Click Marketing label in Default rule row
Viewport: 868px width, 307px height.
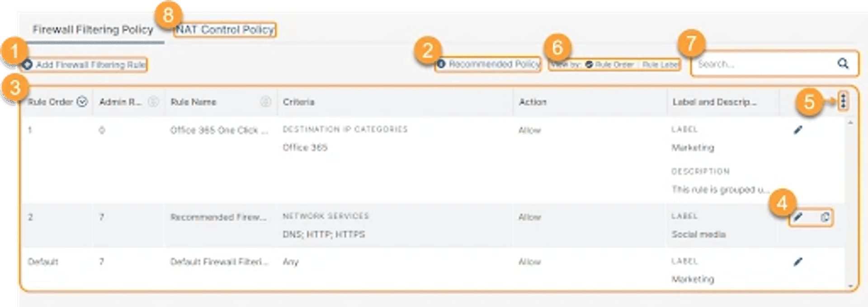(x=693, y=279)
